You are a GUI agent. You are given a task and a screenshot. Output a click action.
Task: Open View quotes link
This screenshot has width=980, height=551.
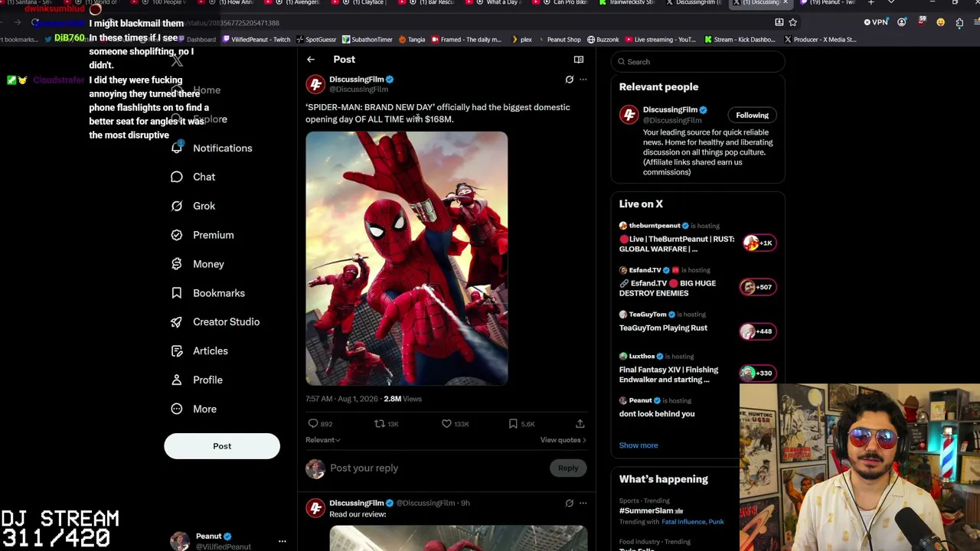click(x=563, y=440)
